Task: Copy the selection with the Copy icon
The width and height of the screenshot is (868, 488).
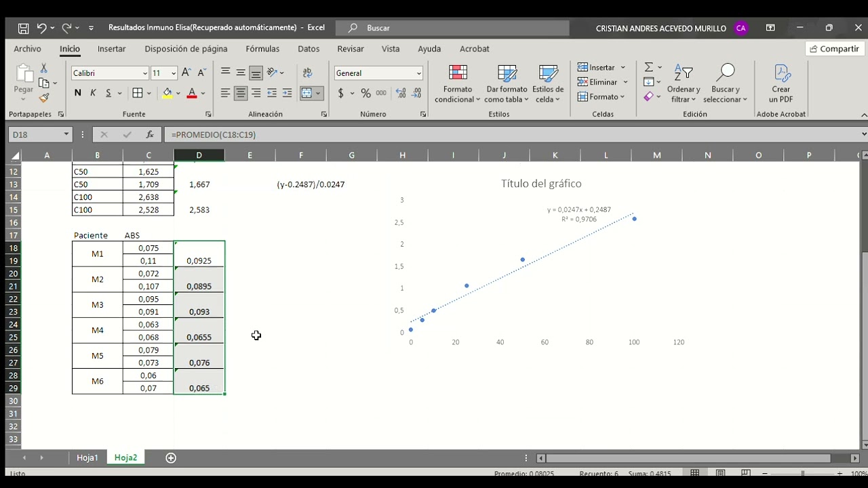Action: [x=44, y=83]
